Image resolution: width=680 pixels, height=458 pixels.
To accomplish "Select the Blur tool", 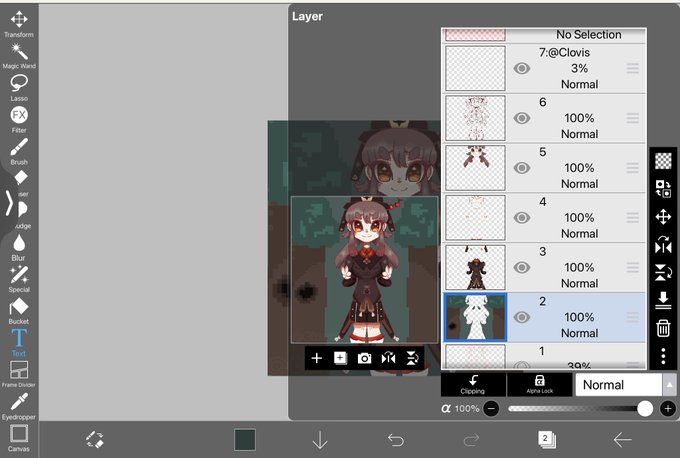I will pos(19,247).
